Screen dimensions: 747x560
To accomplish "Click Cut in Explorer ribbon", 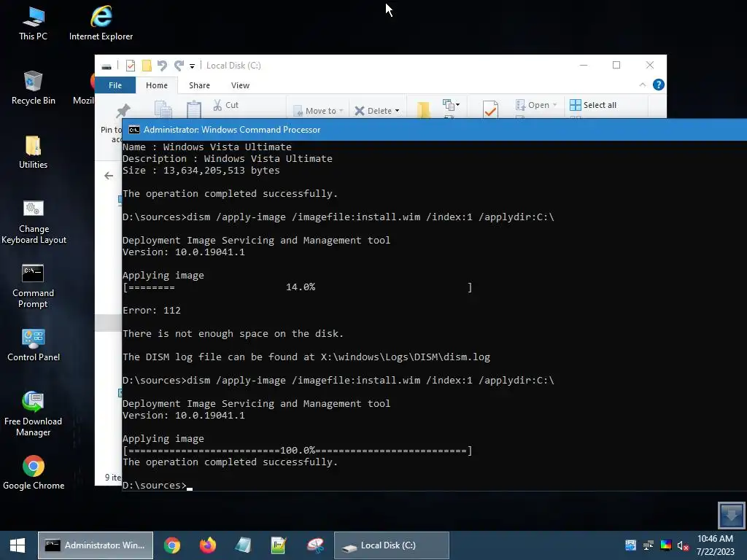I will (x=226, y=105).
